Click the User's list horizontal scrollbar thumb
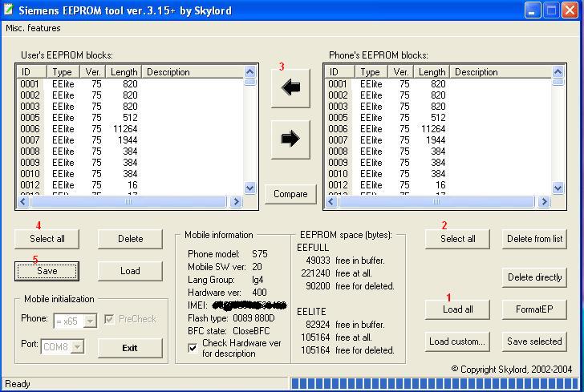 pos(128,202)
